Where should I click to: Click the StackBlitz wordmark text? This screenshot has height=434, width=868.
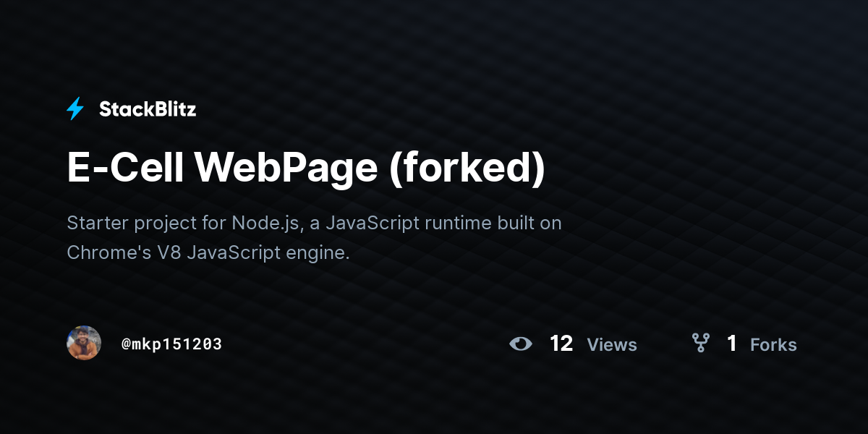click(x=148, y=109)
